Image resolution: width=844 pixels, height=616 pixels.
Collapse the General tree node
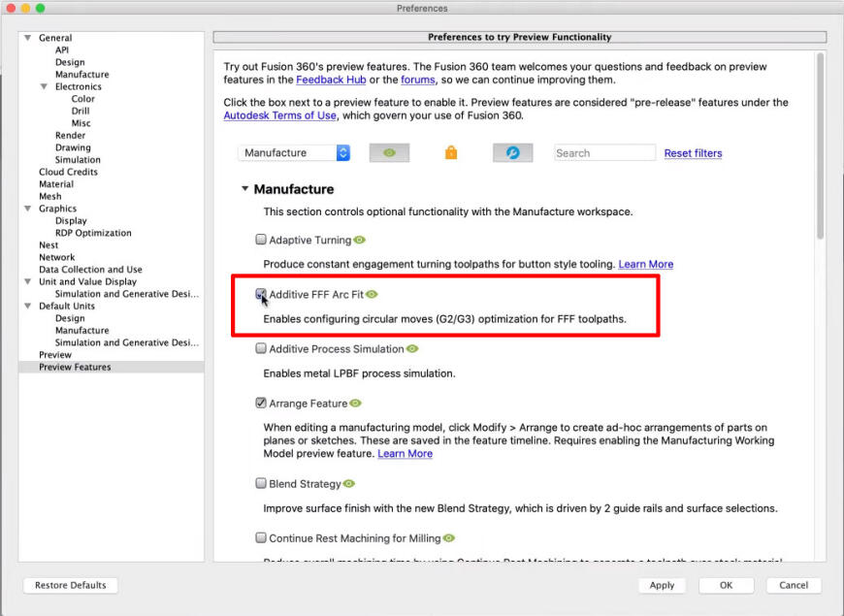pos(27,38)
